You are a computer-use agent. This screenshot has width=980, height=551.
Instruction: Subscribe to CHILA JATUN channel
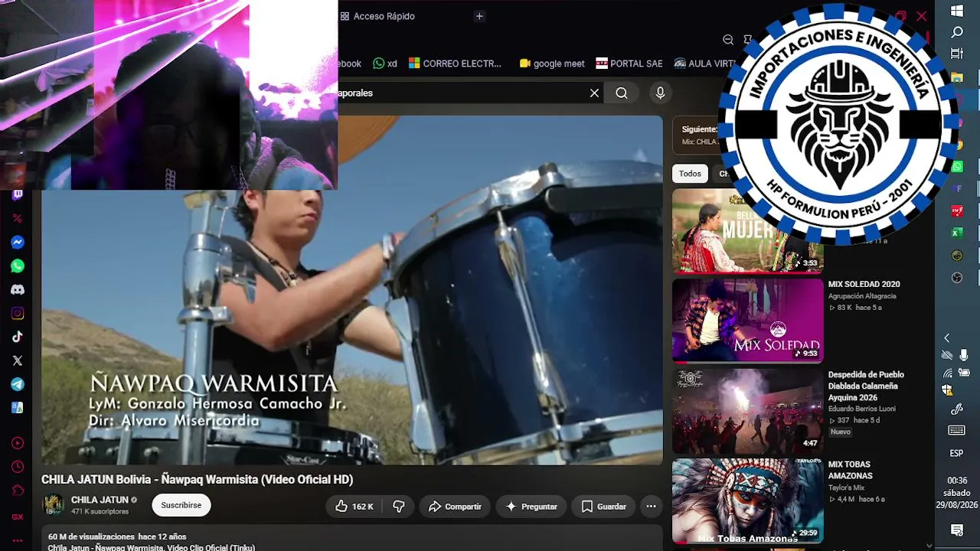coord(181,505)
